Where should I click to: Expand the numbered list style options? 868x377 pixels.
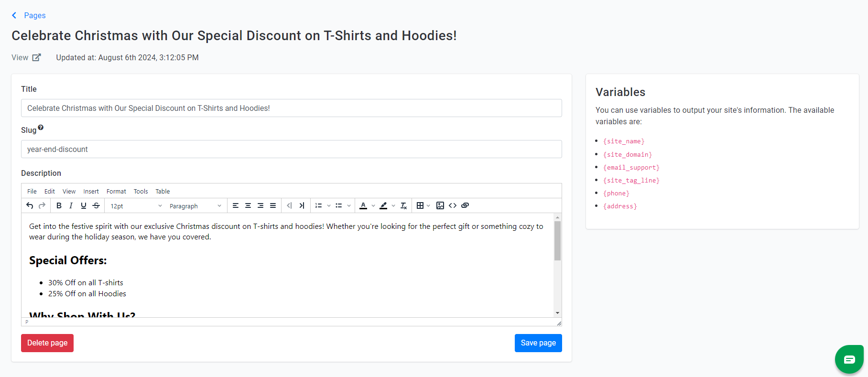pyautogui.click(x=329, y=206)
